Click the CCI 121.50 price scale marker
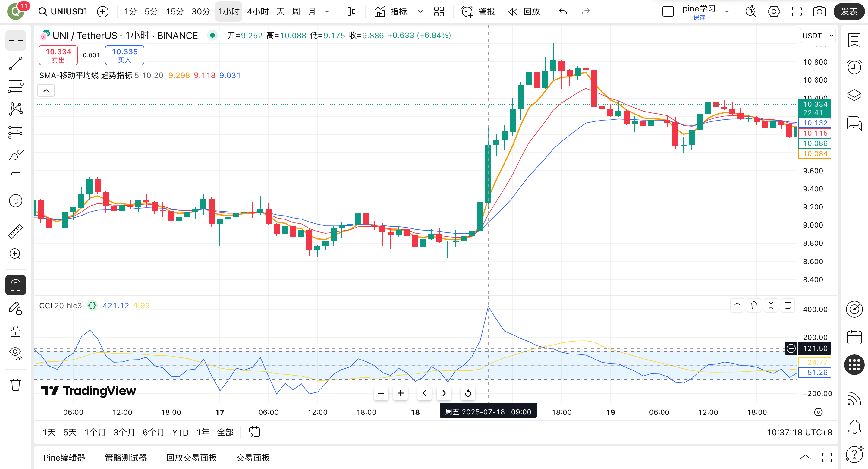868x469 pixels. point(814,348)
